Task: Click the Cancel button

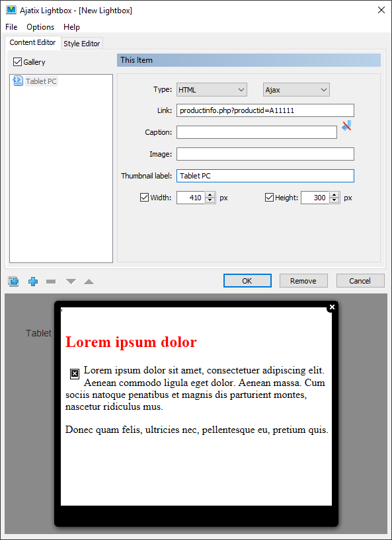Action: pos(360,281)
